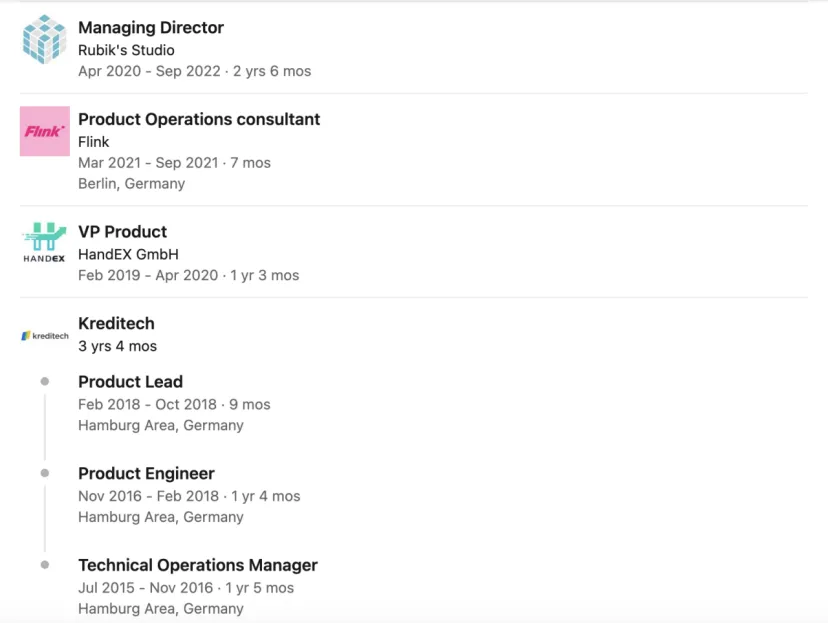This screenshot has height=623, width=828.
Task: Click the Product Engineer role title
Action: (146, 474)
